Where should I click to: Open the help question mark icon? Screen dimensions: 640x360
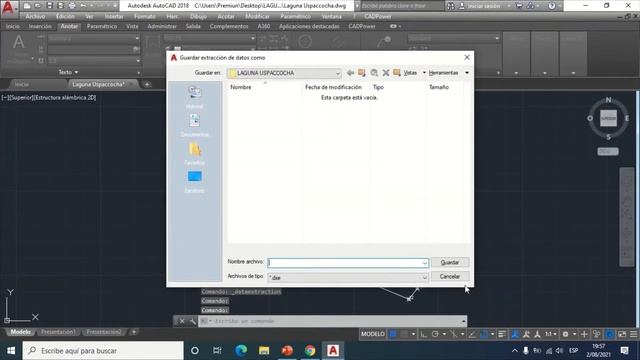[x=551, y=6]
